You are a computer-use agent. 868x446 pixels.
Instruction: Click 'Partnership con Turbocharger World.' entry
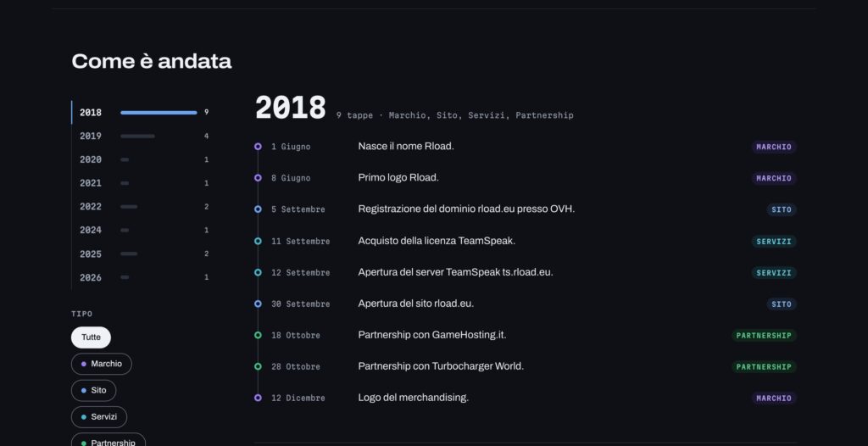click(441, 366)
